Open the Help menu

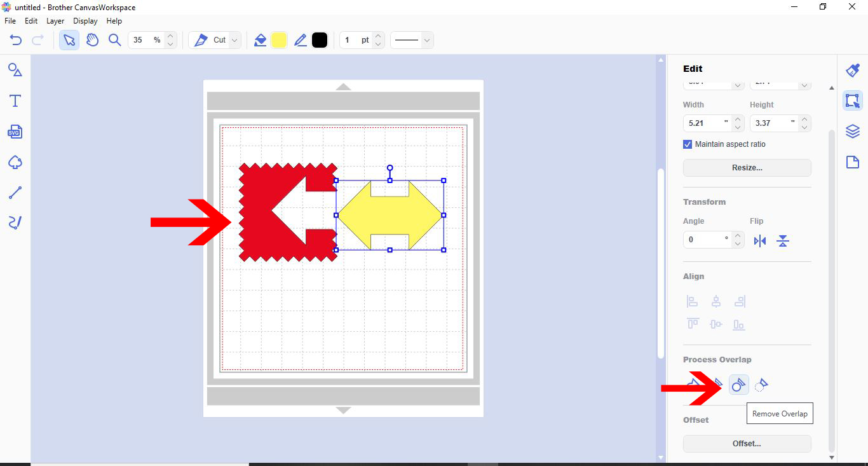114,21
